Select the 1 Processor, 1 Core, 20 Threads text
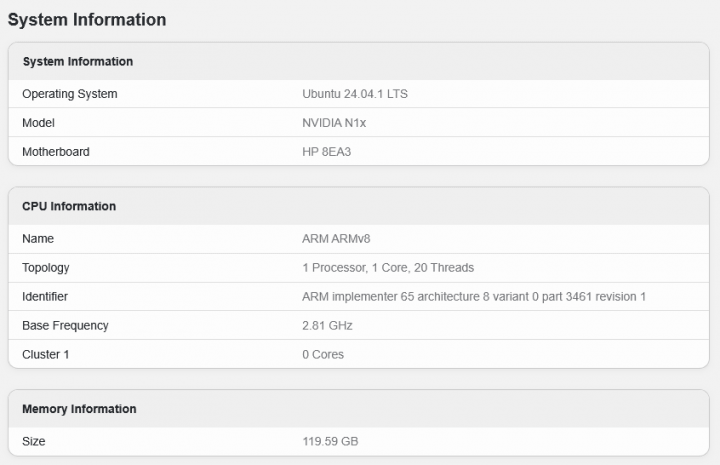 pyautogui.click(x=388, y=268)
